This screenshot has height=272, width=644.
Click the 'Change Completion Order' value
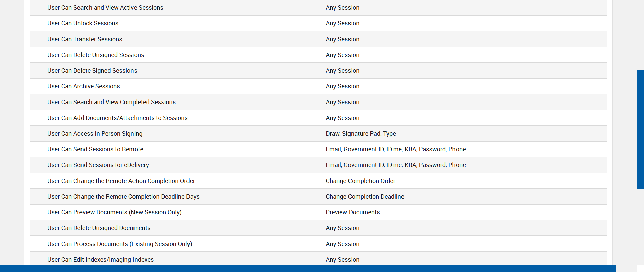(x=361, y=181)
